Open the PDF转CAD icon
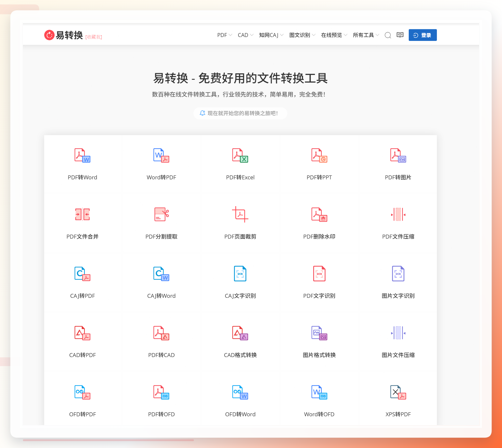The height and width of the screenshot is (448, 502). (161, 333)
